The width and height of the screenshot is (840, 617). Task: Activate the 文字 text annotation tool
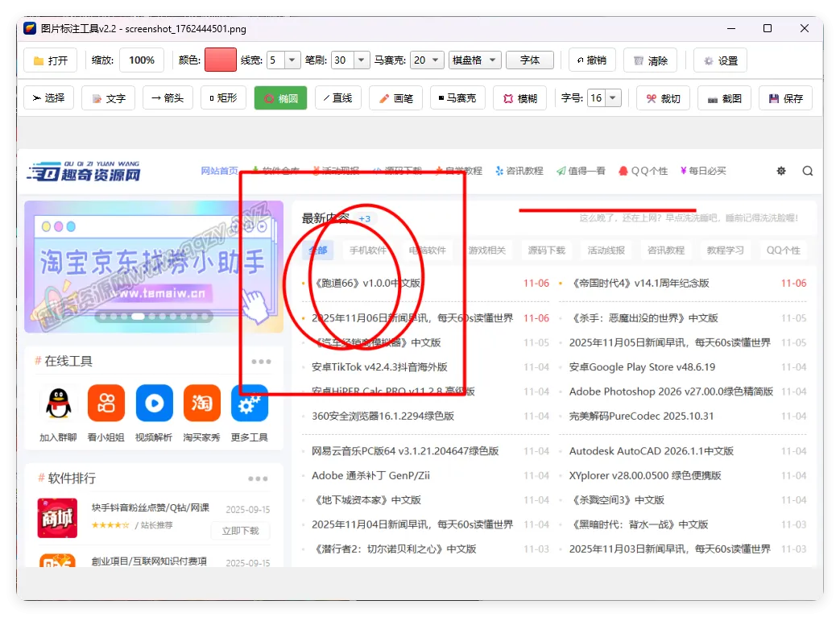pyautogui.click(x=108, y=97)
